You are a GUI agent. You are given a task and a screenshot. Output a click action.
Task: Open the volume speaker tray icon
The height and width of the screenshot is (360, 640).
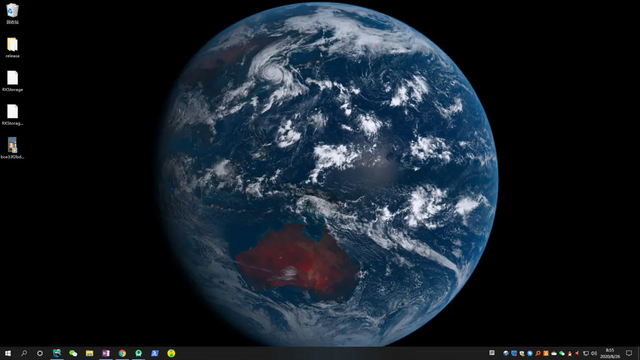(x=594, y=353)
